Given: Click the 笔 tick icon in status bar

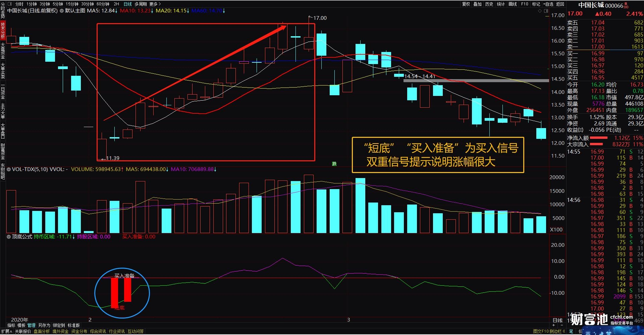Looking at the screenshot, I should click(571, 331).
